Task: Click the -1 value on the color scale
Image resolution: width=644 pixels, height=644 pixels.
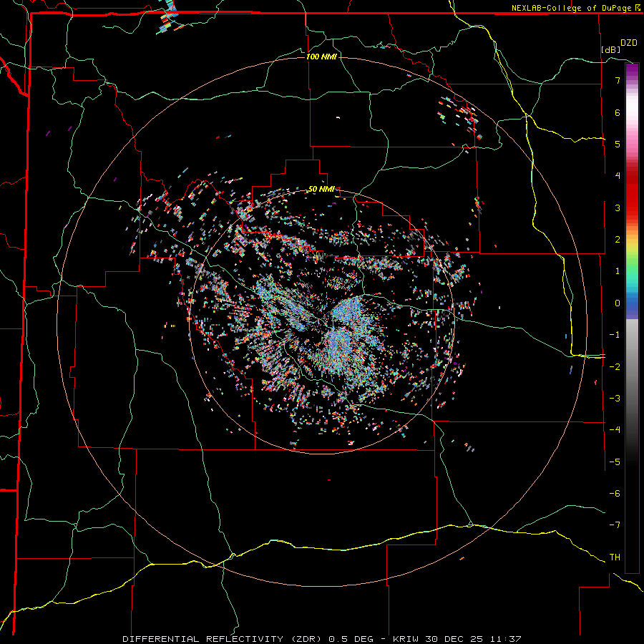Action: 615,335
